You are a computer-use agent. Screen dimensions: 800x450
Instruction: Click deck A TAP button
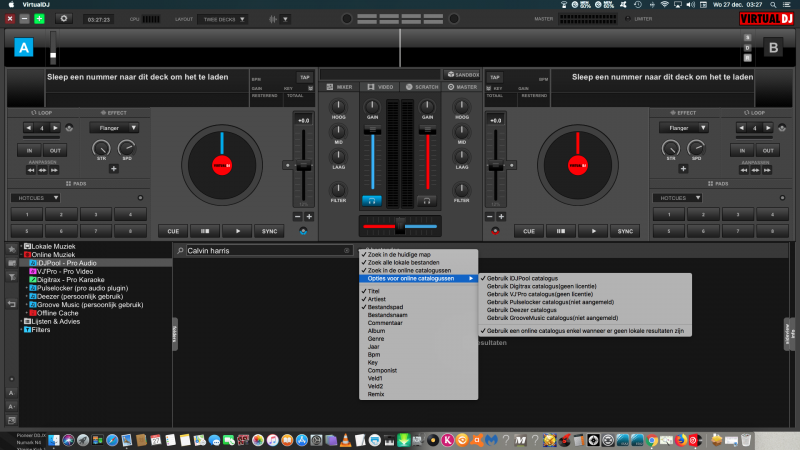pos(305,78)
